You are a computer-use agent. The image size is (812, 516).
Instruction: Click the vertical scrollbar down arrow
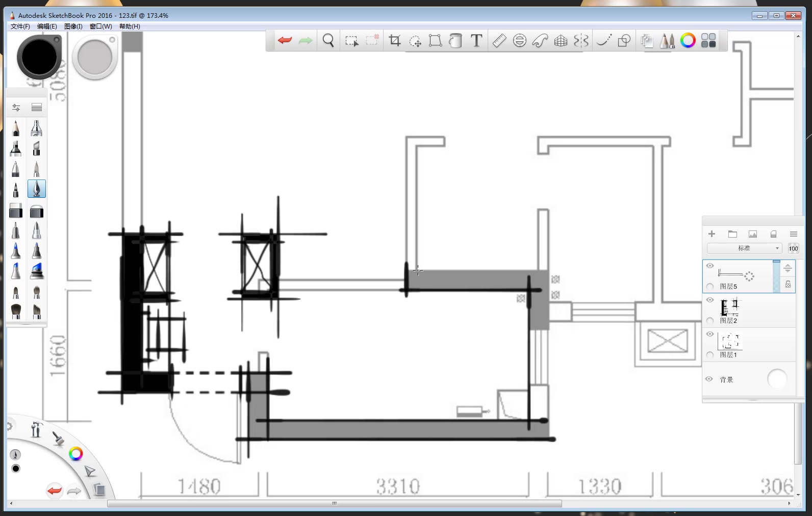point(798,494)
